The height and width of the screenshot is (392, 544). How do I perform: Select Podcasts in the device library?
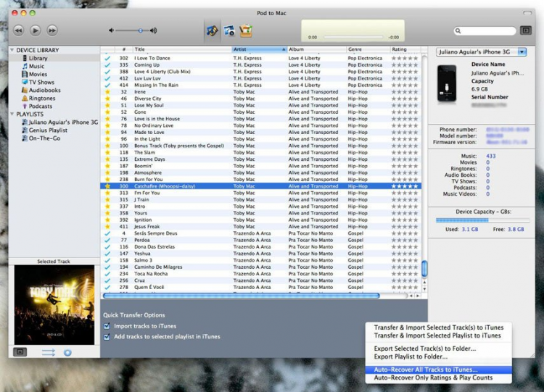coord(41,106)
